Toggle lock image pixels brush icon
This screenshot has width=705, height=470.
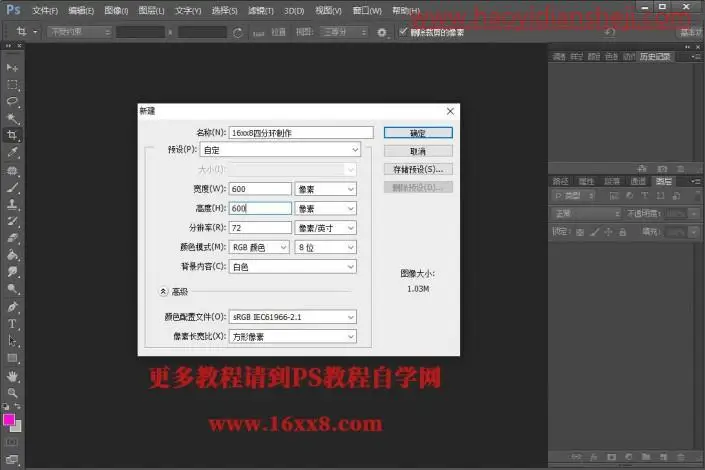(594, 232)
